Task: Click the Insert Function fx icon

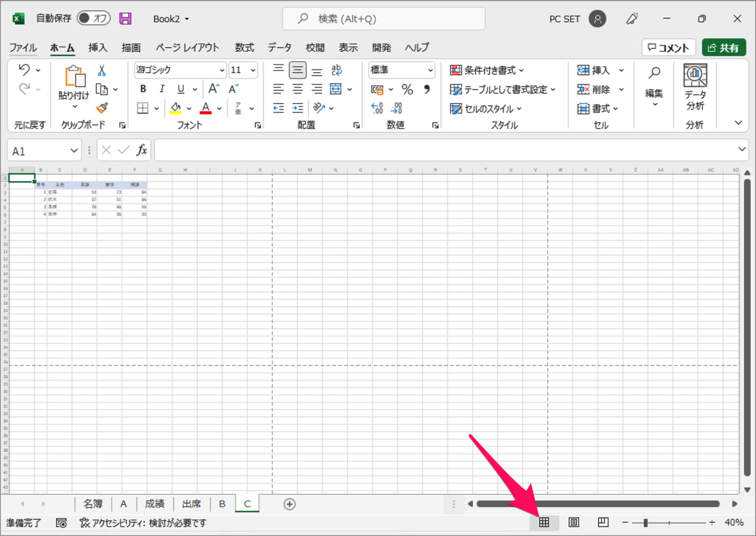Action: (x=142, y=150)
